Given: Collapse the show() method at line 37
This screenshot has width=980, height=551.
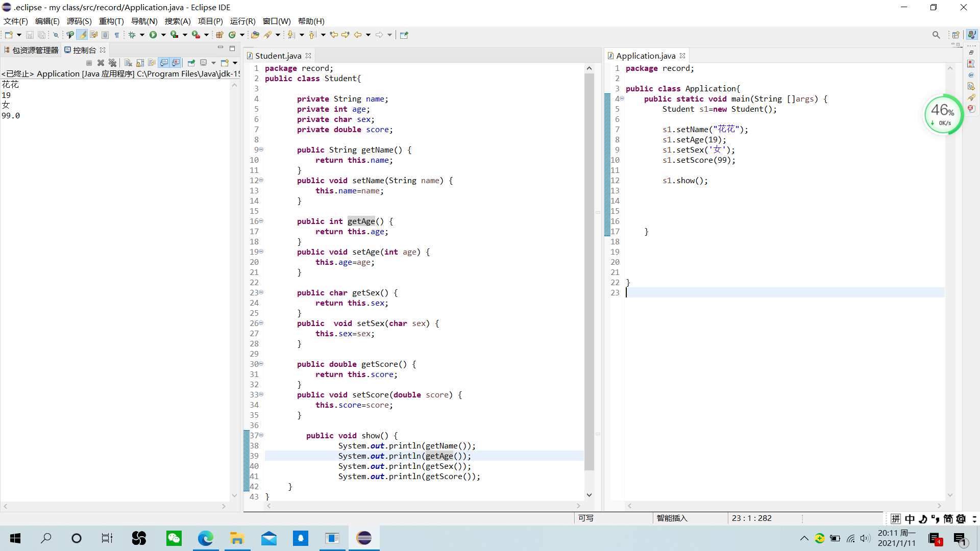Looking at the screenshot, I should tap(261, 435).
